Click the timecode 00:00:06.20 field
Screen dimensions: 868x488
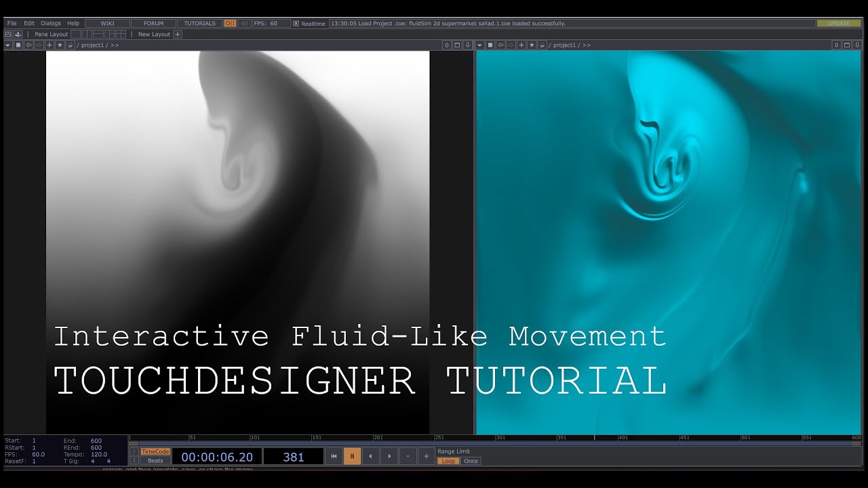pos(217,457)
